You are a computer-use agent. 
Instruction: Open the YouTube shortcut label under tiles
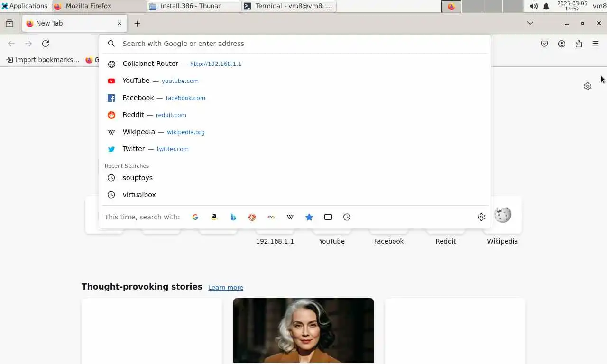332,241
